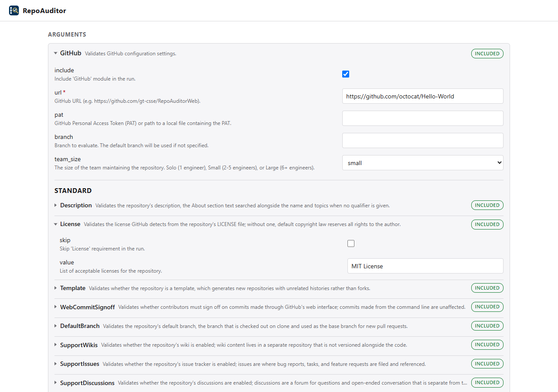Image resolution: width=558 pixels, height=392 pixels.
Task: Tick the License skip checkbox
Action: 351,243
